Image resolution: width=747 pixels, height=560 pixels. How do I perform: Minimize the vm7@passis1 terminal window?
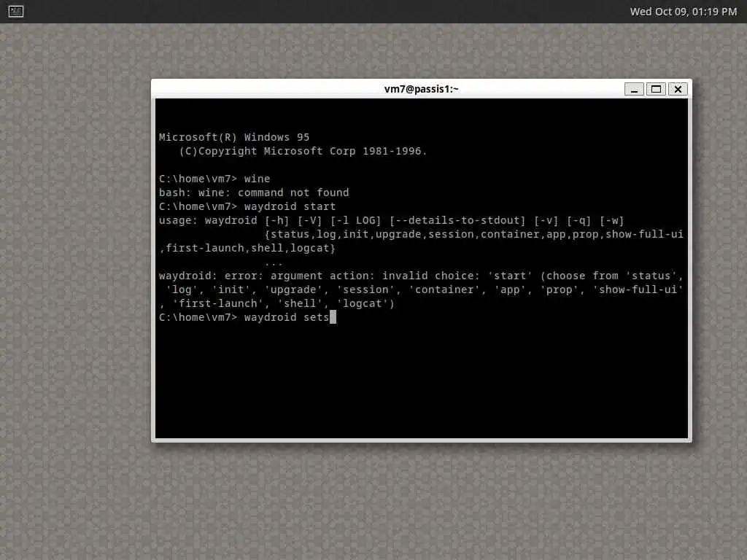click(634, 89)
